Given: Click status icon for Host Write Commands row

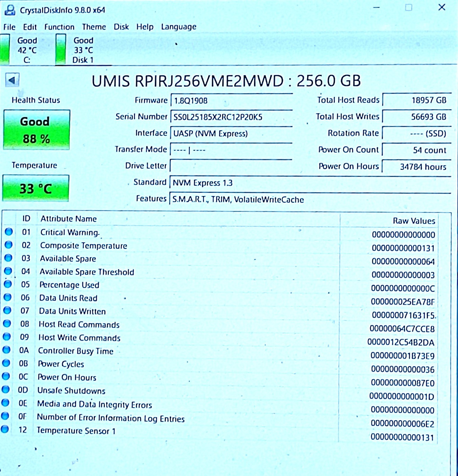Looking at the screenshot, I should point(7,336).
